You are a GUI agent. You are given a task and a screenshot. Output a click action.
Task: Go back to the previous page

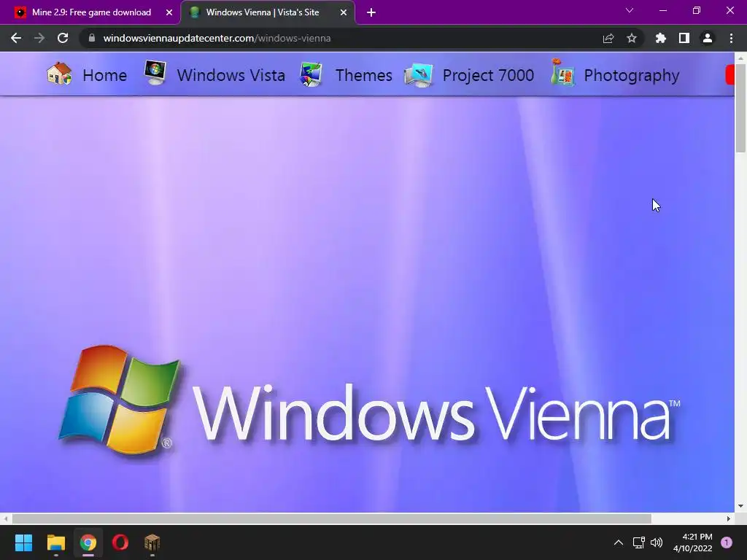(x=16, y=38)
